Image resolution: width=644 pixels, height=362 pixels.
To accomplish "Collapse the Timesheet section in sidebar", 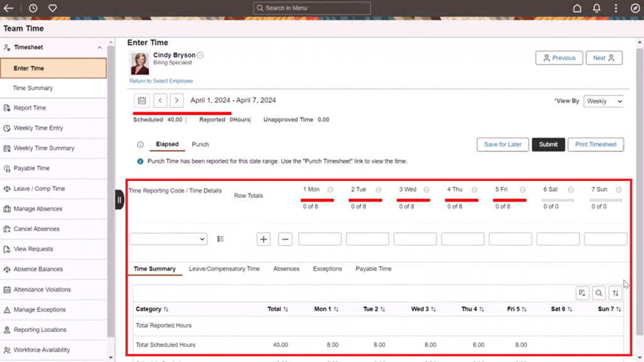I will (x=99, y=47).
